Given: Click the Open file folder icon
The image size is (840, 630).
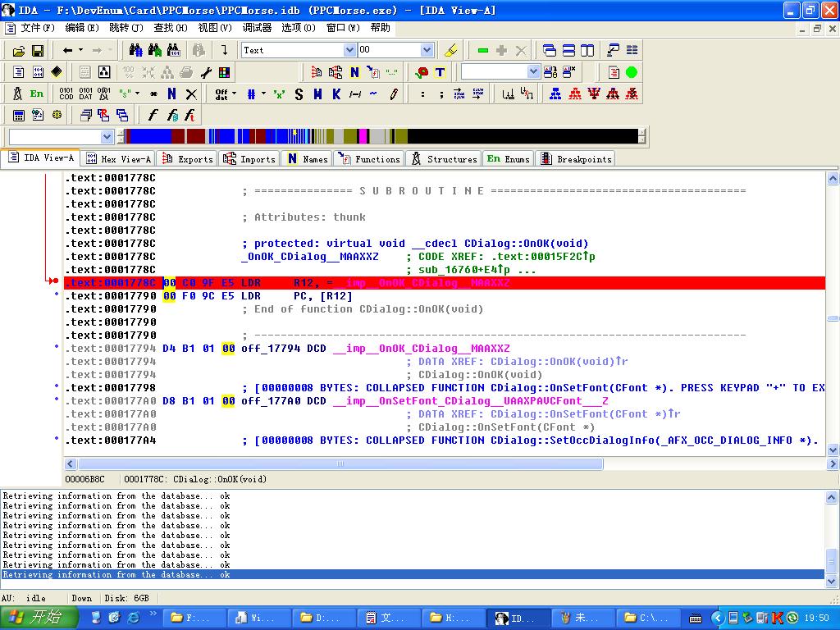Looking at the screenshot, I should coord(19,50).
